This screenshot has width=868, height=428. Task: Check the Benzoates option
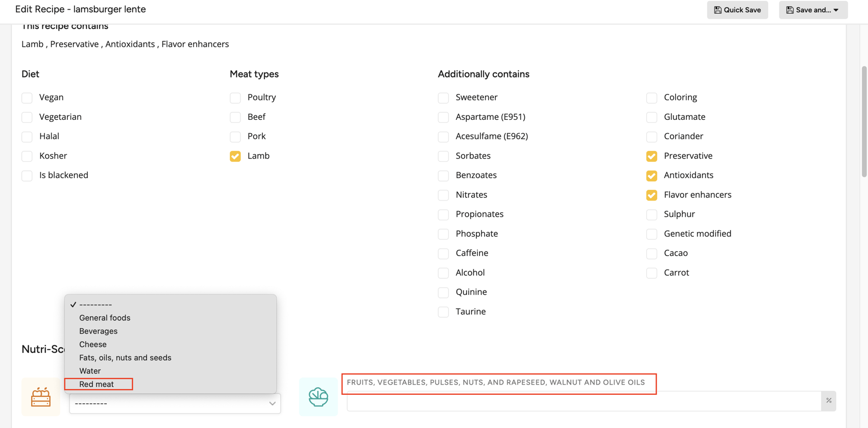pos(444,175)
